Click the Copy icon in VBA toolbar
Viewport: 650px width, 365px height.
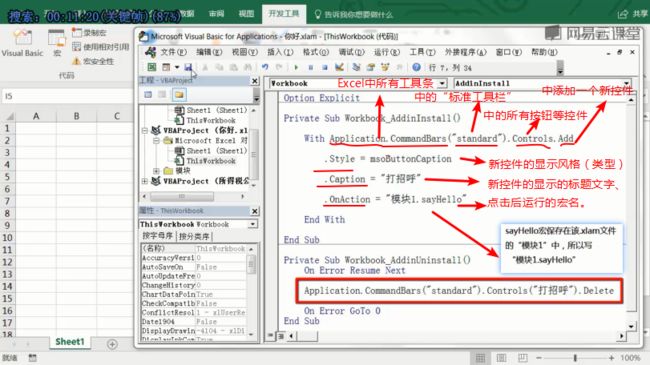[219, 67]
